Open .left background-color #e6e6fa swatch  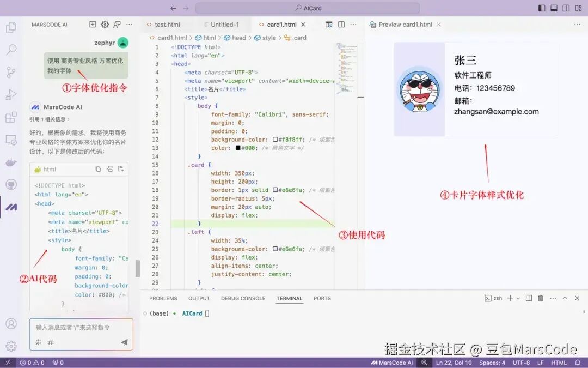click(x=275, y=249)
